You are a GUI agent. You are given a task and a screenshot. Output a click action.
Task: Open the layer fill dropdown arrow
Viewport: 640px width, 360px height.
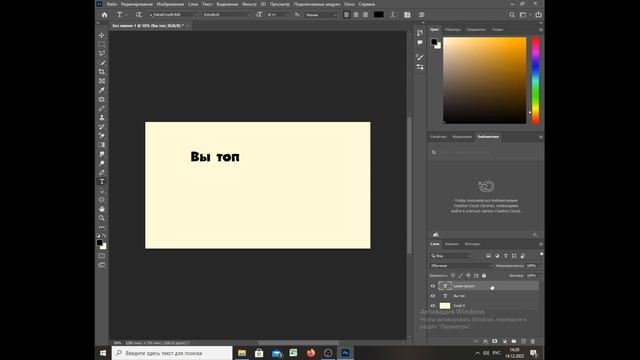click(540, 276)
